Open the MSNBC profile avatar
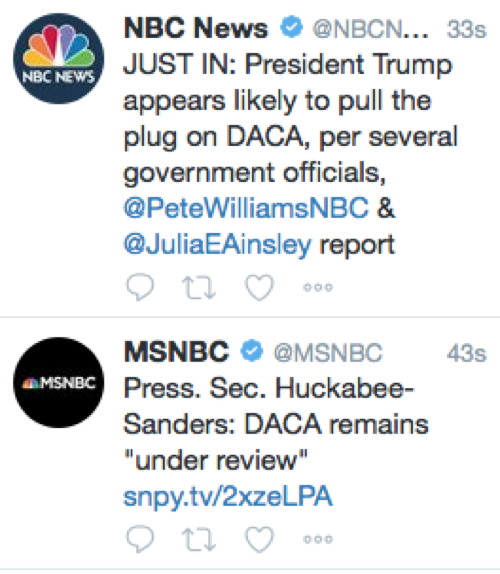This screenshot has height=574, width=500. (59, 383)
